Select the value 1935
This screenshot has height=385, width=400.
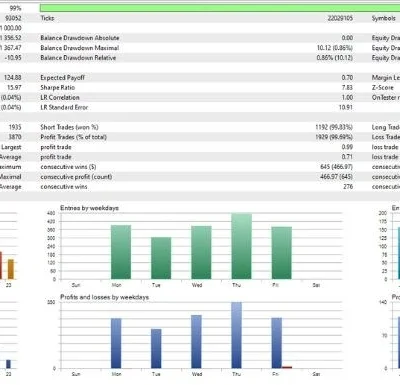15,127
